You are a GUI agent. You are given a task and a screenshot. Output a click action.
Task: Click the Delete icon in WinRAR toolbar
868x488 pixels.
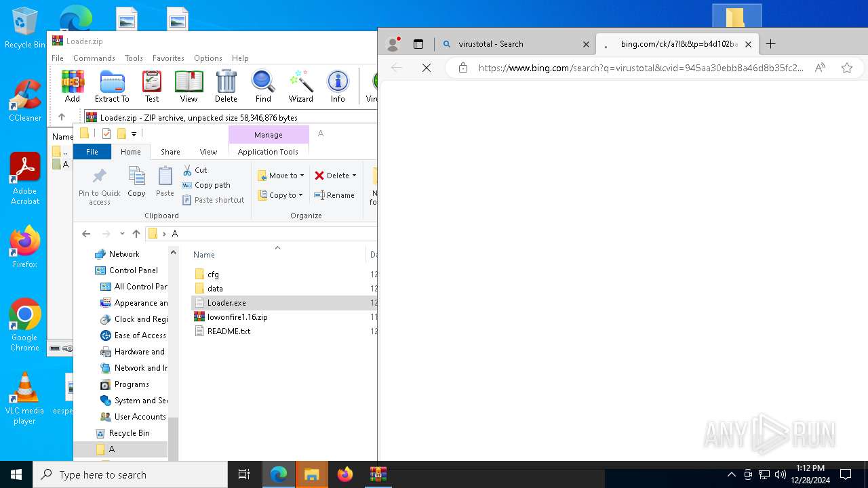pyautogui.click(x=226, y=86)
